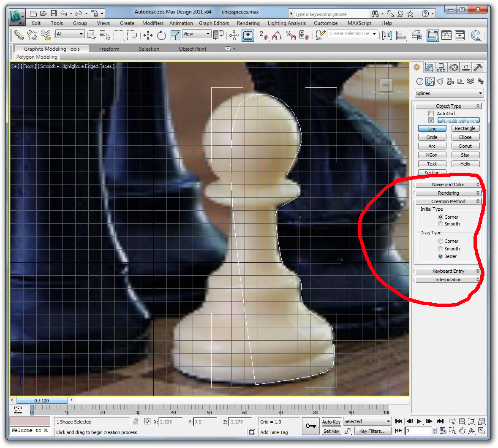Select the Rotate transform tool
The height and width of the screenshot is (448, 498).
point(161,35)
